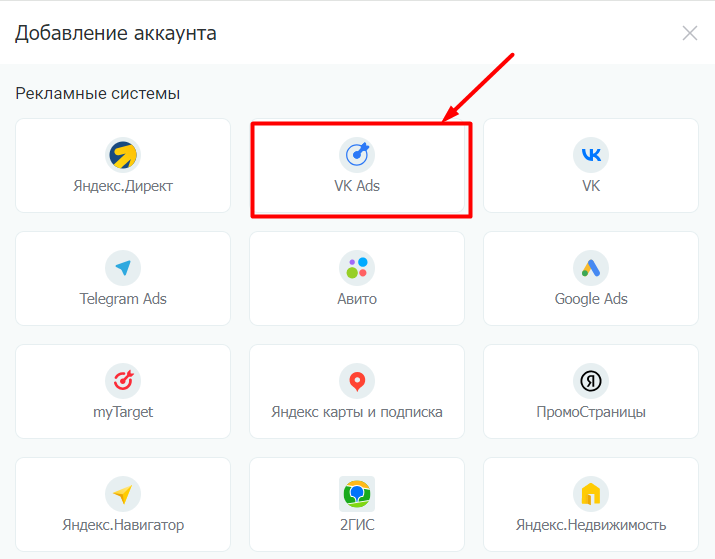The width and height of the screenshot is (715, 559).
Task: Click the Яндекс.Навигатор yellow arrow icon
Action: (123, 494)
